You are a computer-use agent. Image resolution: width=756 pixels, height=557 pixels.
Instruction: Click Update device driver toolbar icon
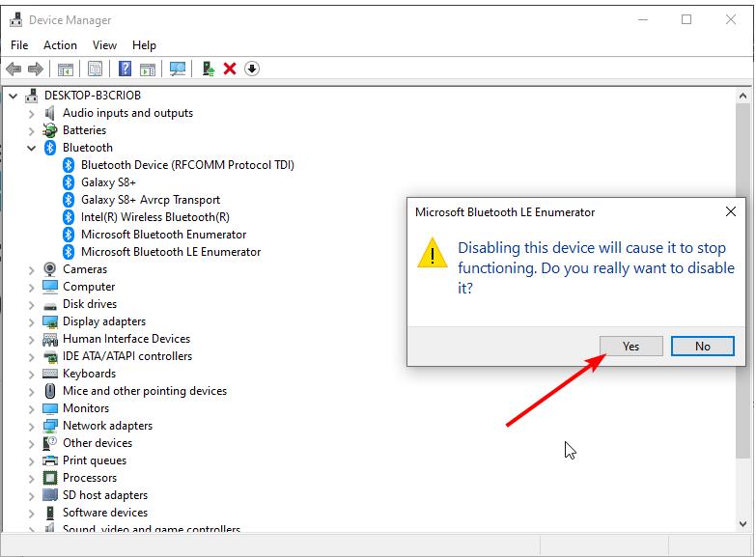209,69
